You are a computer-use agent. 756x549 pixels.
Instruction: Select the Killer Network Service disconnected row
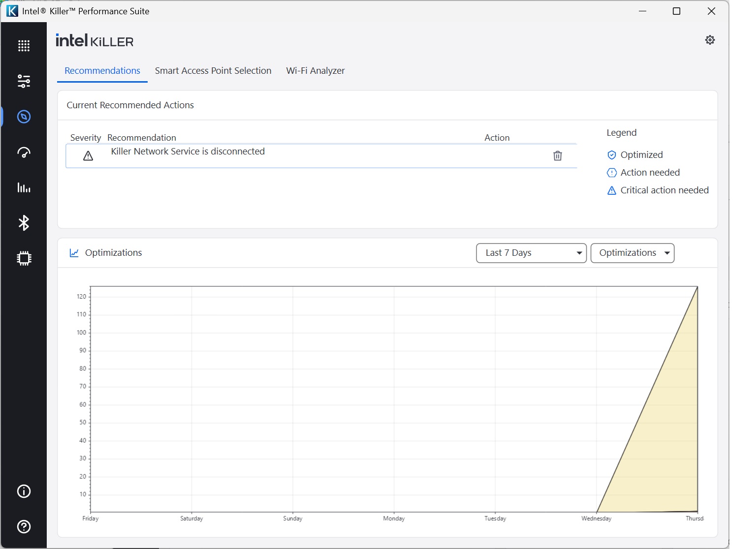pos(295,156)
